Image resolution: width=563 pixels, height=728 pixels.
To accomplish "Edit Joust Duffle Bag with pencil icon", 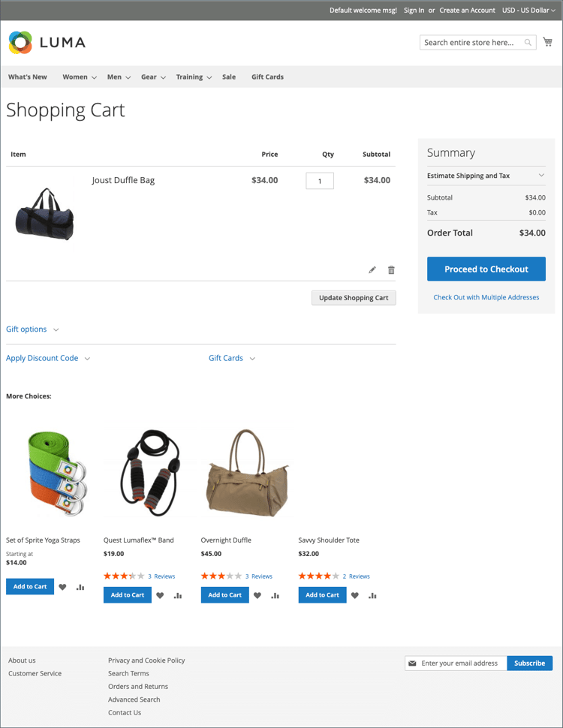I will click(372, 269).
